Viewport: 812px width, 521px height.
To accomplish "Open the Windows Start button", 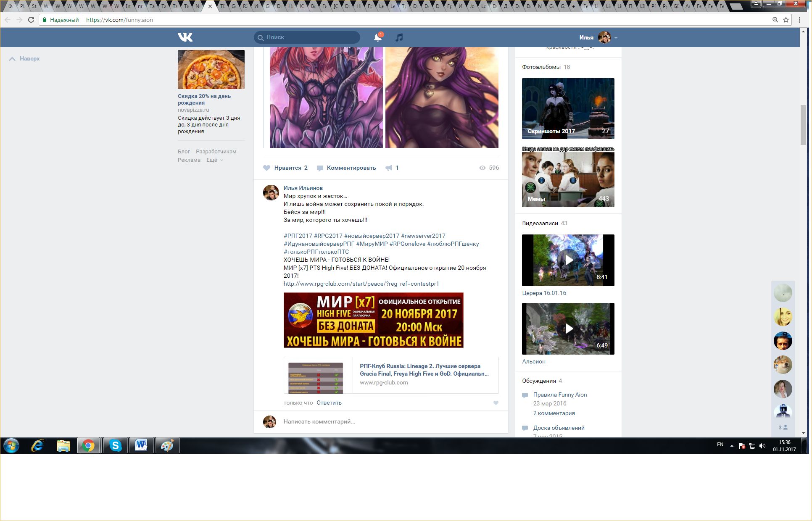I will point(11,445).
